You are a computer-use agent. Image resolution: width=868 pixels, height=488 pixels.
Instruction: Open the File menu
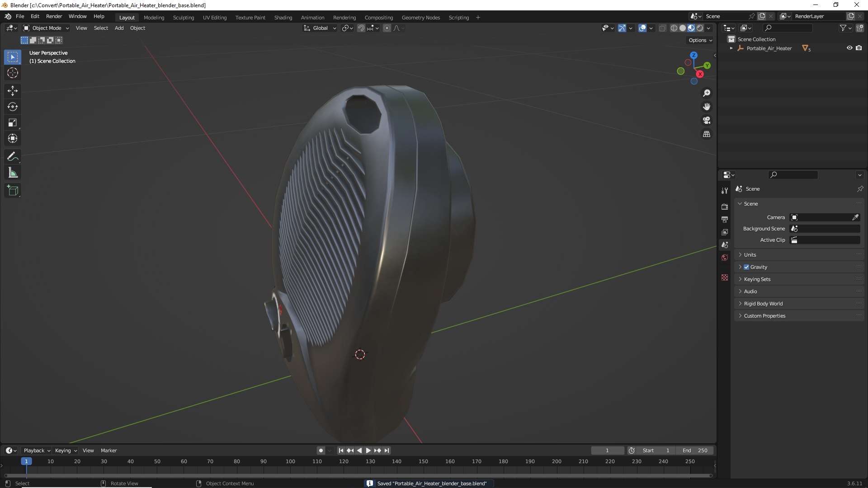pyautogui.click(x=20, y=16)
